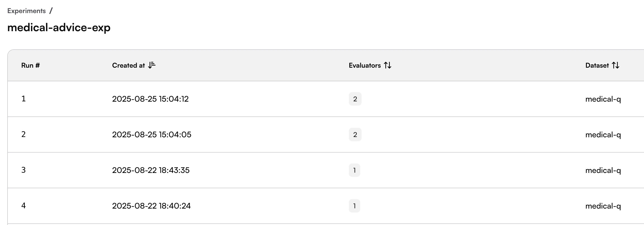
Task: Open the Experiments breadcrumb link
Action: point(27,11)
